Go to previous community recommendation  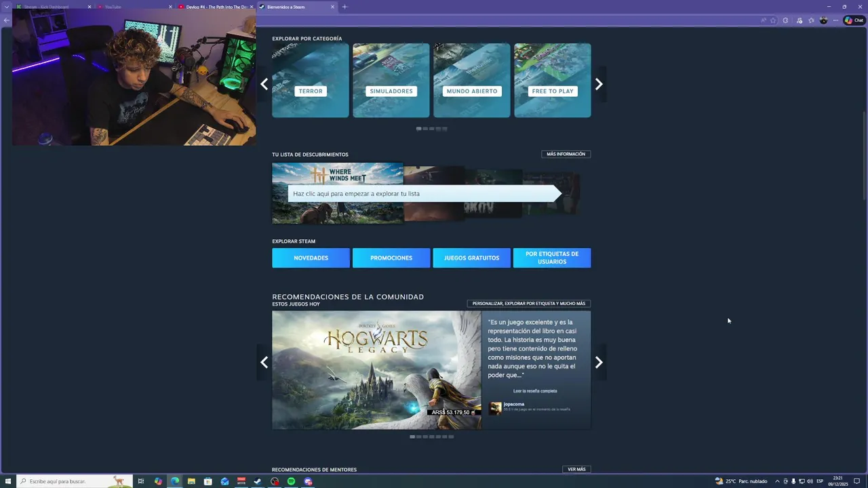pyautogui.click(x=264, y=363)
